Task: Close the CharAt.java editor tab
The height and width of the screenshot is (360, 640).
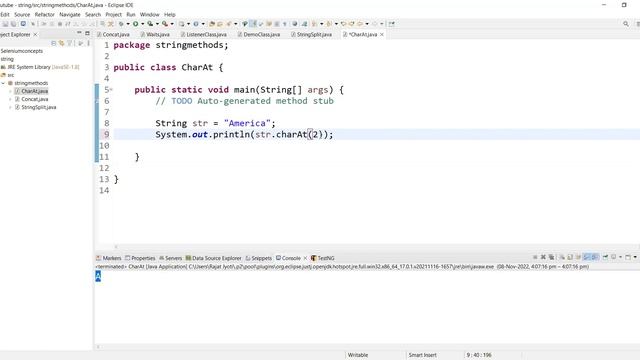Action: [382, 35]
